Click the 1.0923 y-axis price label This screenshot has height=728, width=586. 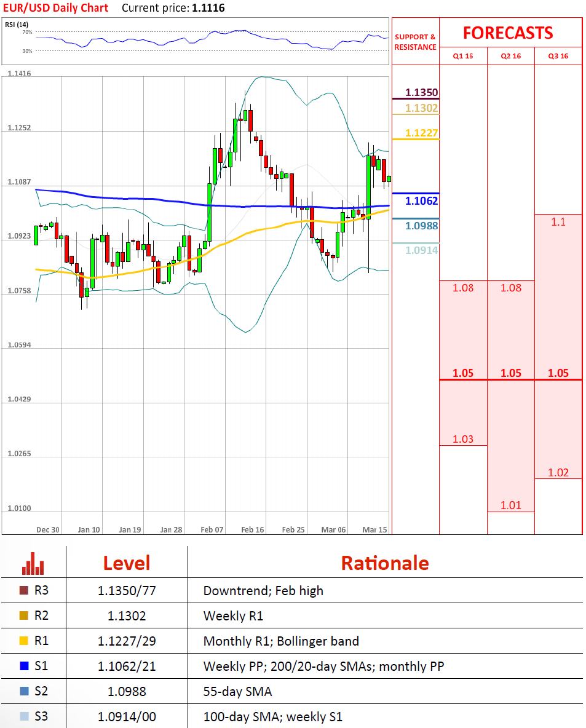19,236
